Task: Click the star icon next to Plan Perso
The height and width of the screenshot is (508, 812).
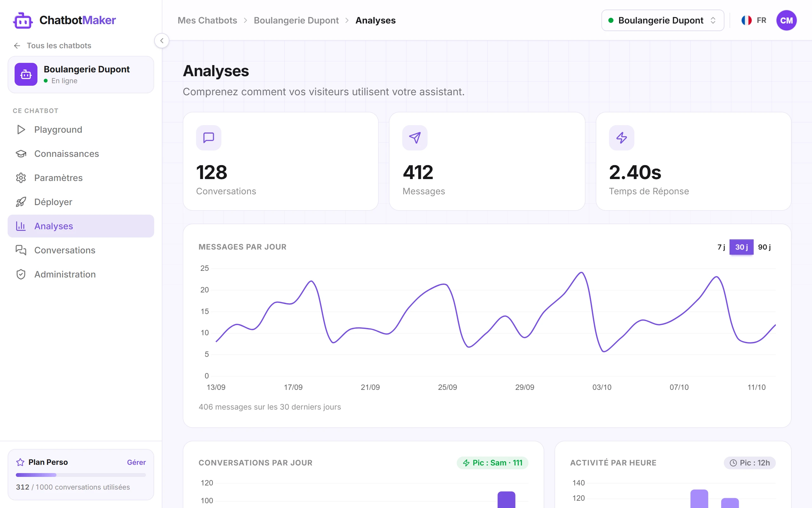Action: tap(20, 462)
